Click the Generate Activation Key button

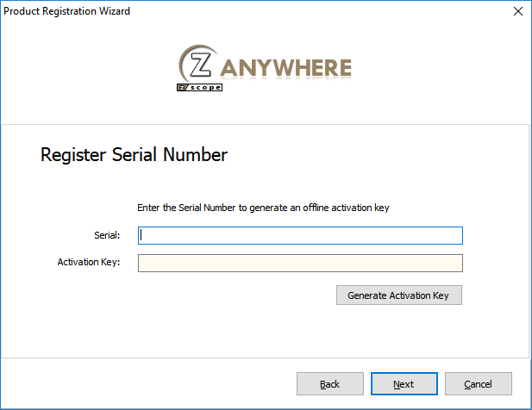point(399,295)
